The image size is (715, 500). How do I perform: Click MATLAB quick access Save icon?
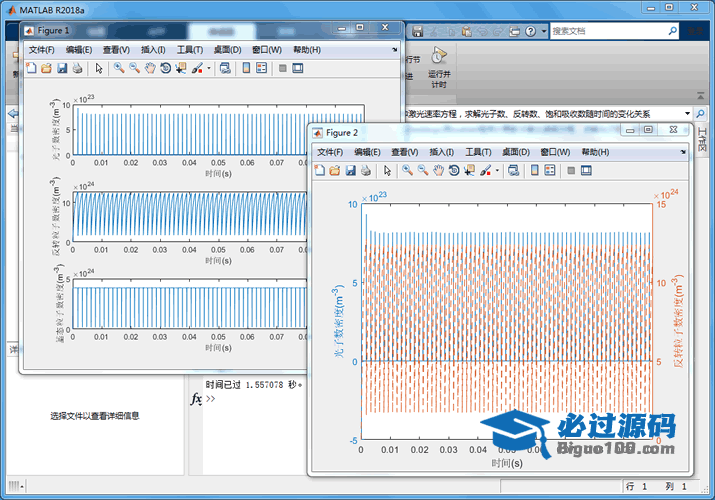pos(417,31)
